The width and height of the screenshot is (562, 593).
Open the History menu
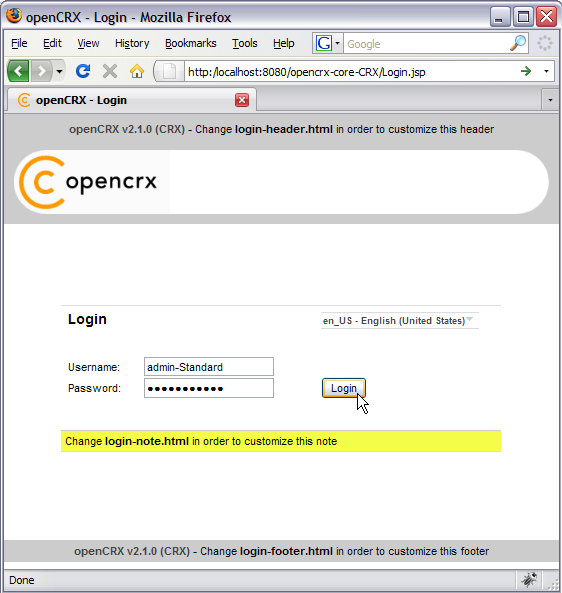click(x=132, y=43)
